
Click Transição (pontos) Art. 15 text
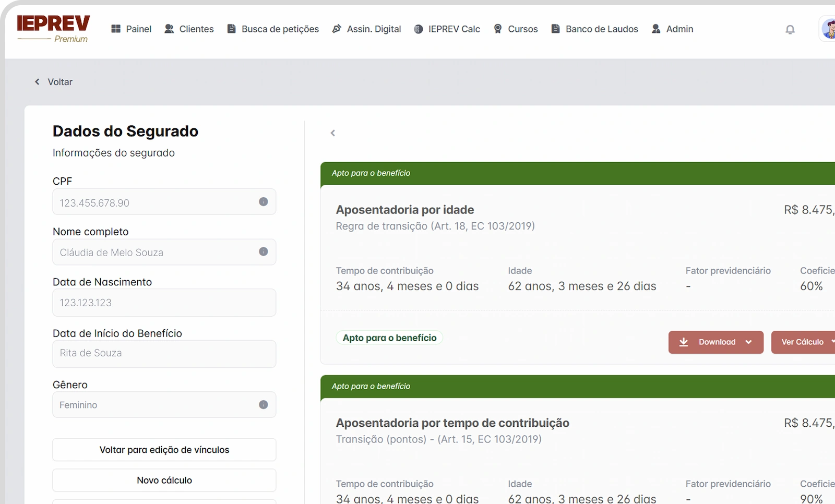tap(438, 439)
